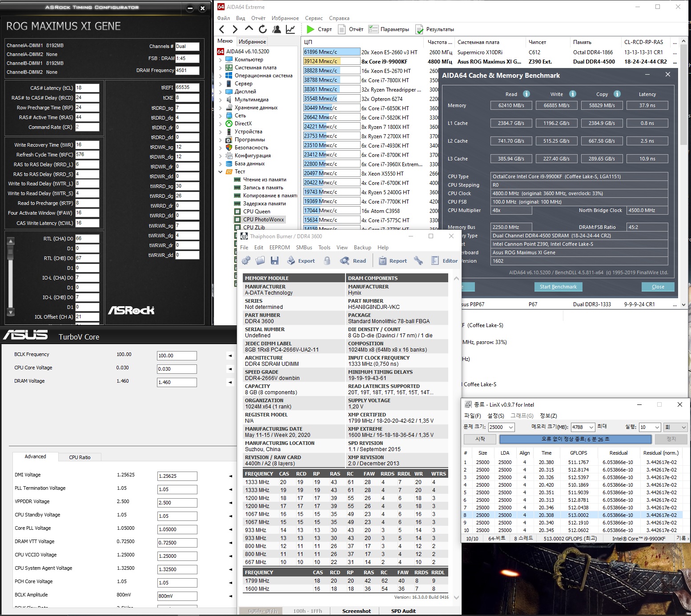Click Report in Thaiphoon Burner toolbar
The image size is (691, 616).
(x=393, y=261)
